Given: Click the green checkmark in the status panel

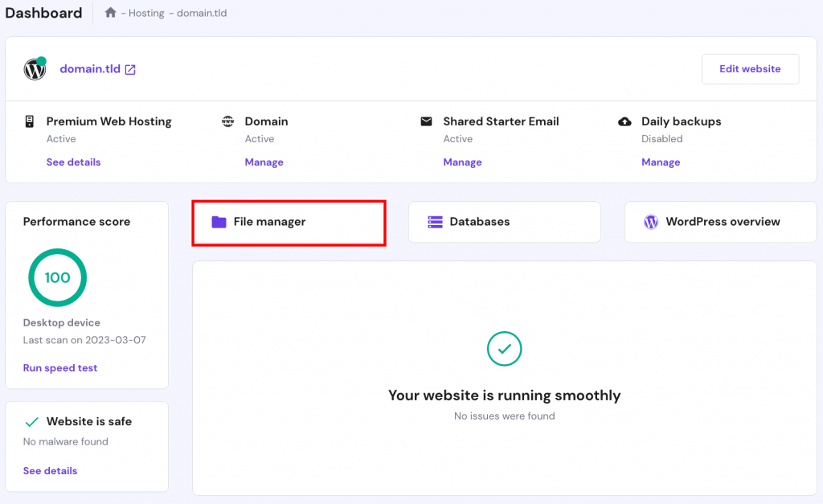Looking at the screenshot, I should pyautogui.click(x=504, y=349).
